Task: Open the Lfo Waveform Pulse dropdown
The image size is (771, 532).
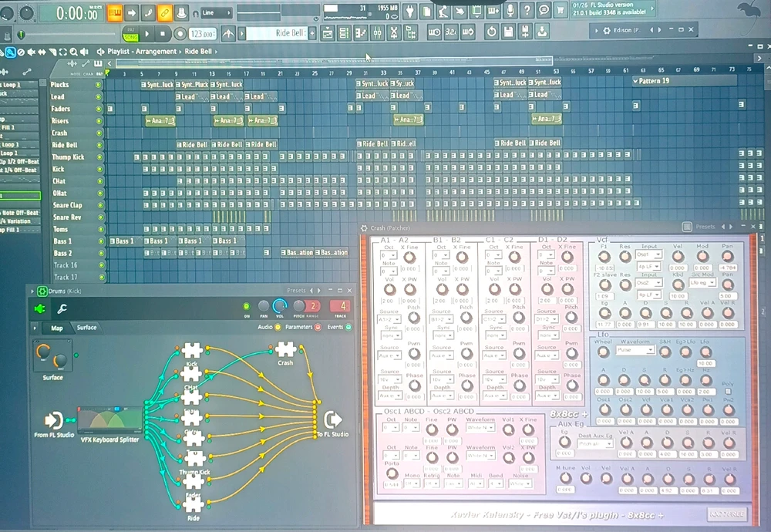Action: 635,351
